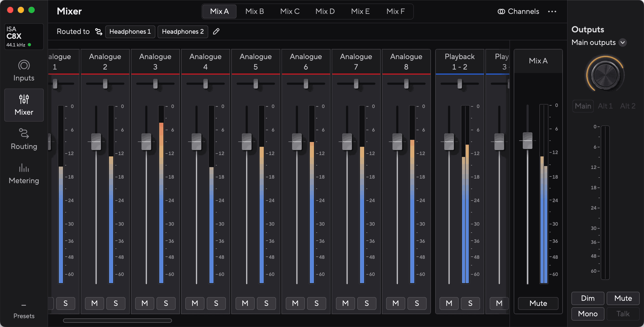Solo Analogue 6 channel
Image resolution: width=644 pixels, height=327 pixels.
[x=317, y=303]
